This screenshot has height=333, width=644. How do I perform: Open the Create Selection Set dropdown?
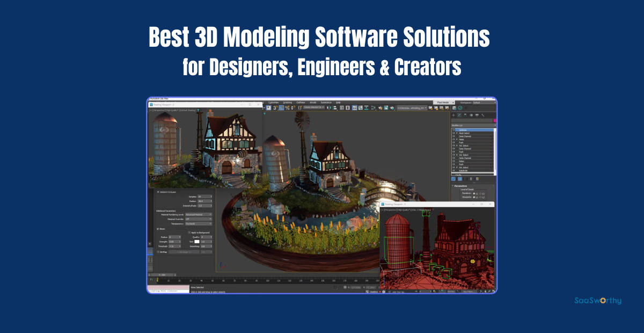tap(314, 108)
